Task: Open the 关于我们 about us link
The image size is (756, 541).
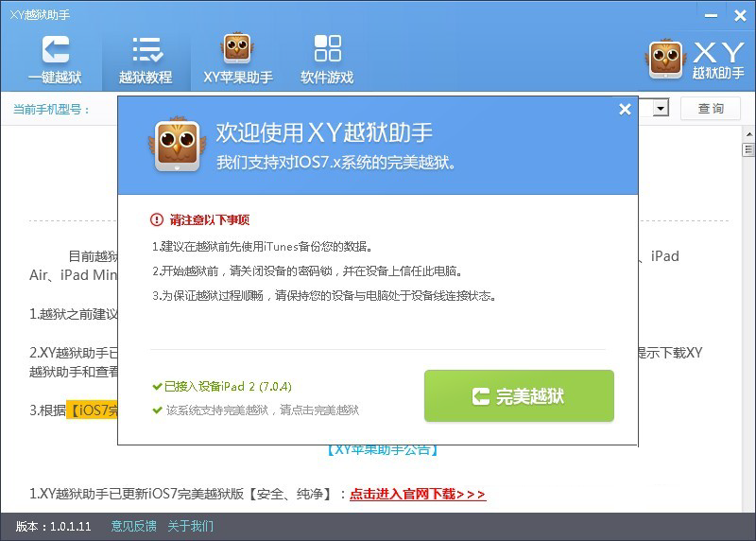Action: 190,526
